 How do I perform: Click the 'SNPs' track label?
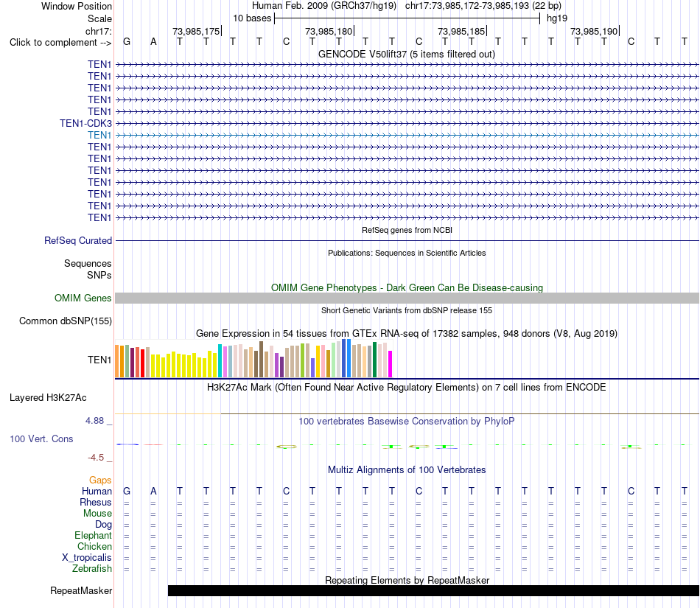tap(99, 275)
